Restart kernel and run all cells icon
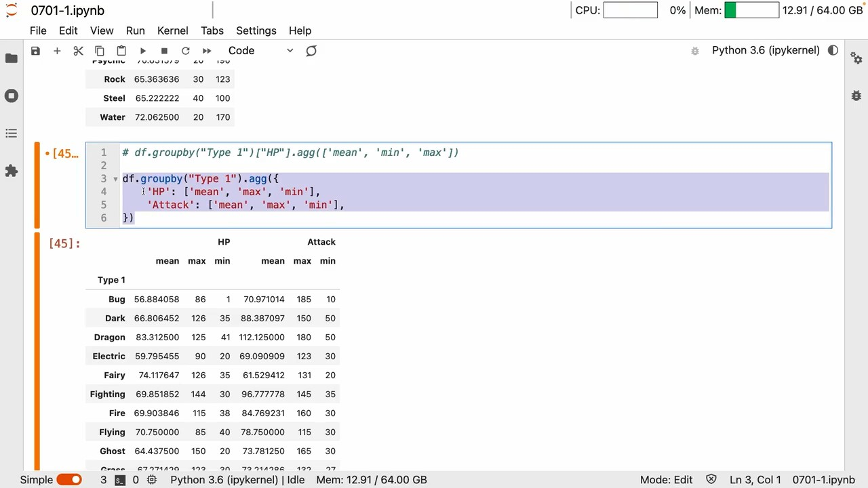Viewport: 868px width, 488px height. tap(207, 51)
